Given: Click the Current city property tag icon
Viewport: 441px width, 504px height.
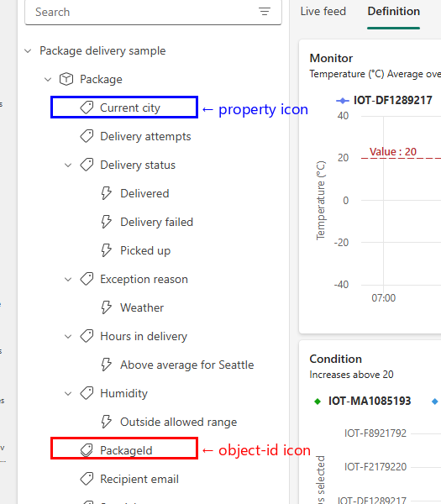Looking at the screenshot, I should [x=87, y=108].
